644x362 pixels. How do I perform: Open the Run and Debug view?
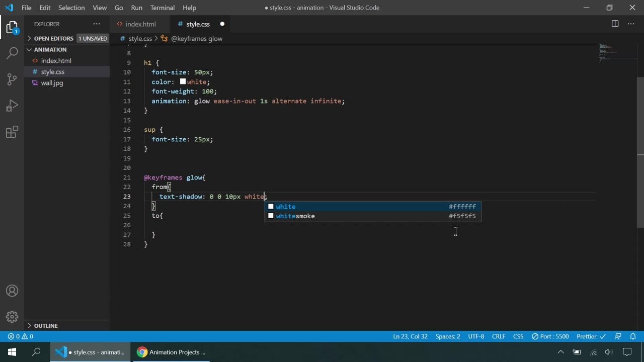tap(12, 106)
